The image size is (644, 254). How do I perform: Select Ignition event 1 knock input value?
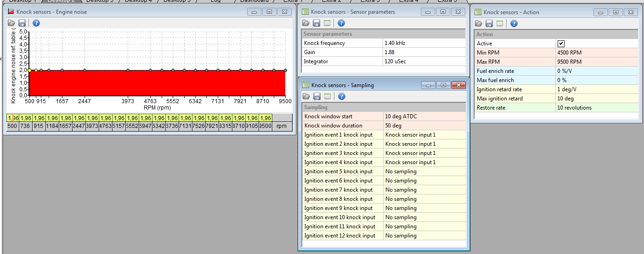coord(424,135)
